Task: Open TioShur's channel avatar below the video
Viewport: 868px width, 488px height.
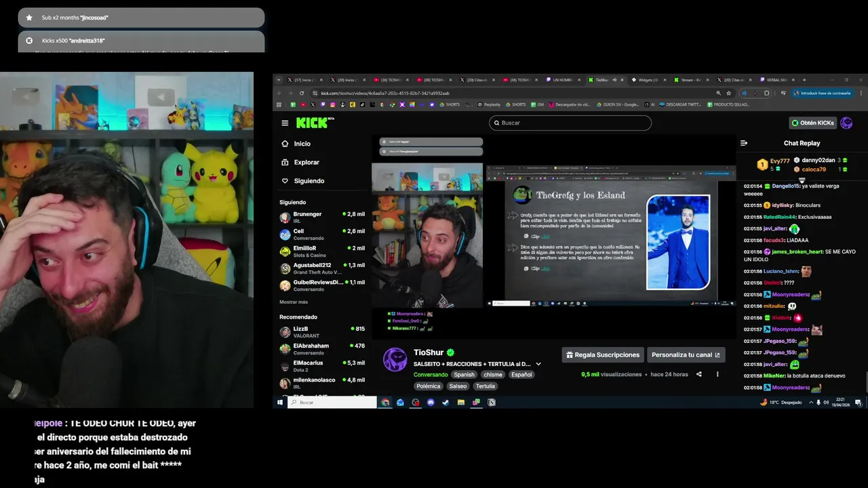Action: click(x=395, y=359)
